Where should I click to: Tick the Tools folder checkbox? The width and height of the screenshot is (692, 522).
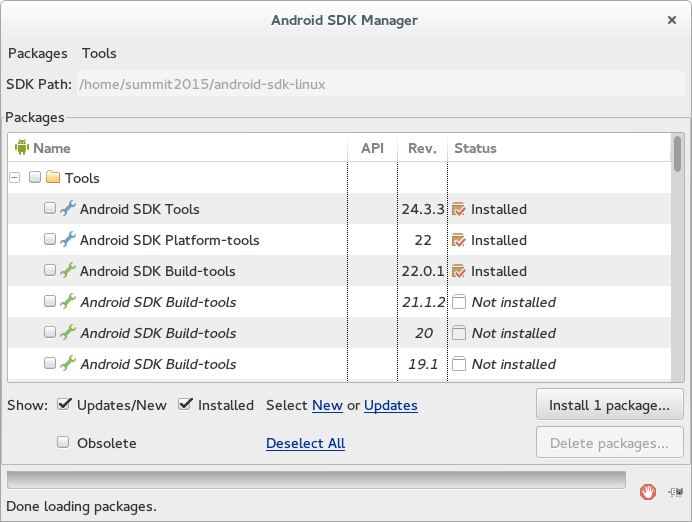pos(35,177)
